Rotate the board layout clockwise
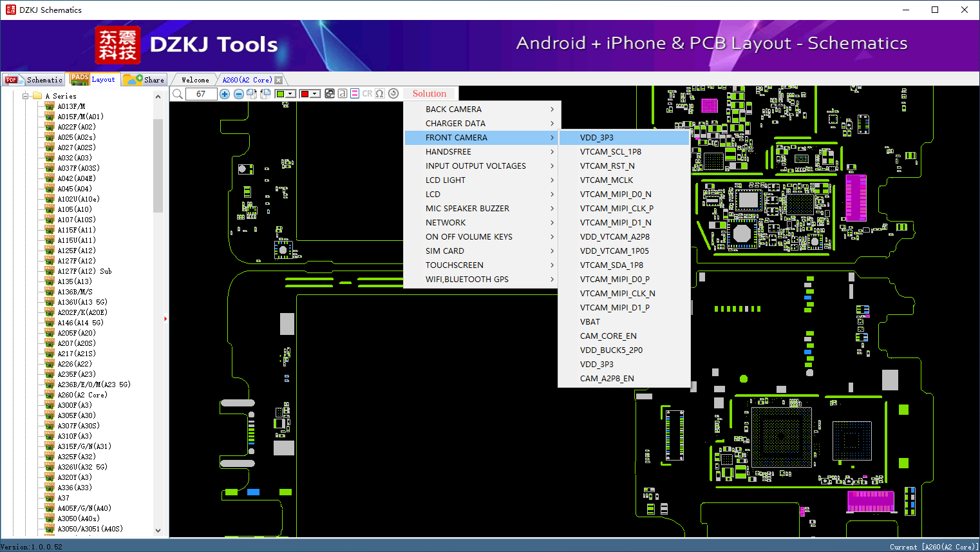 pos(252,94)
